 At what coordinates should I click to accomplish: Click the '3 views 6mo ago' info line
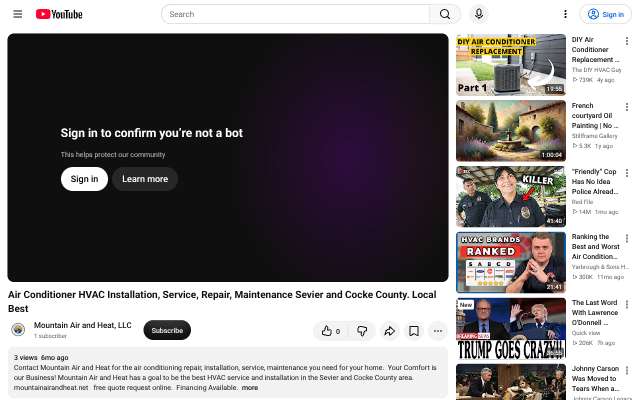41,358
